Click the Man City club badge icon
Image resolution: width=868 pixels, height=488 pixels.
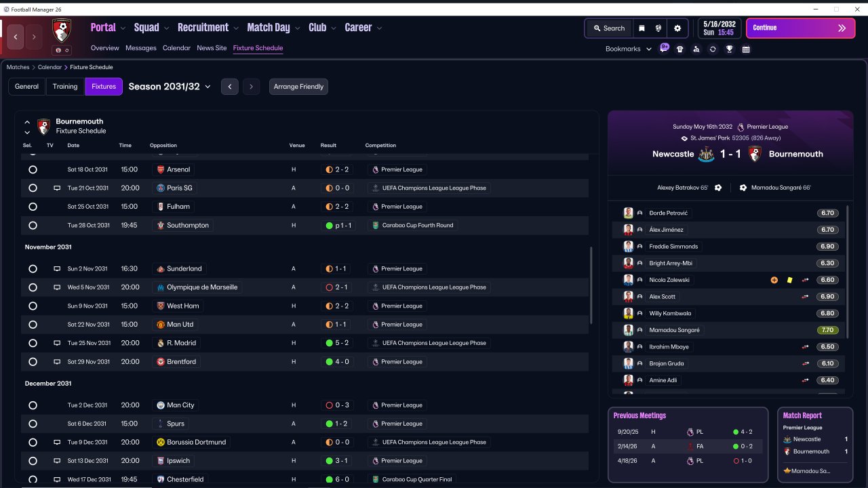(161, 405)
